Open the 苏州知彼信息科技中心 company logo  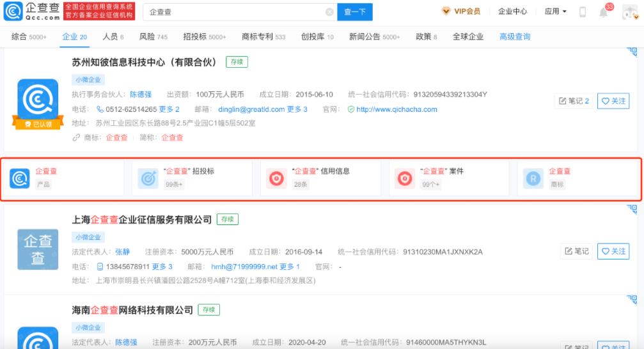click(38, 98)
